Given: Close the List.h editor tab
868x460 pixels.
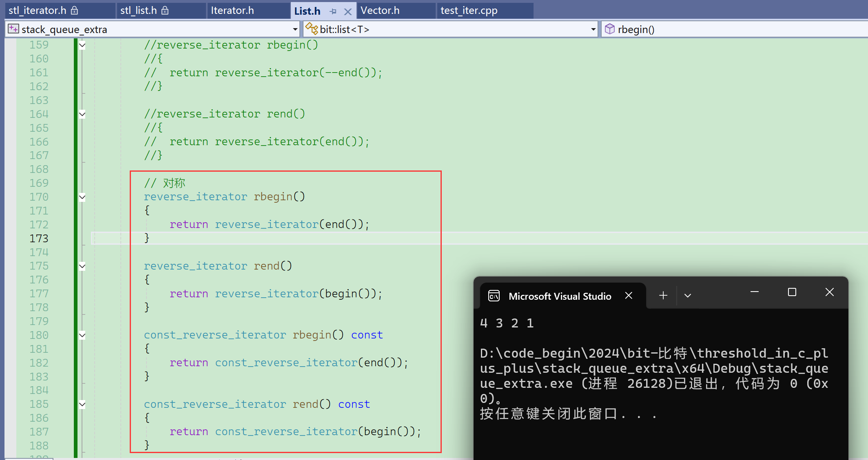Looking at the screenshot, I should click(348, 11).
